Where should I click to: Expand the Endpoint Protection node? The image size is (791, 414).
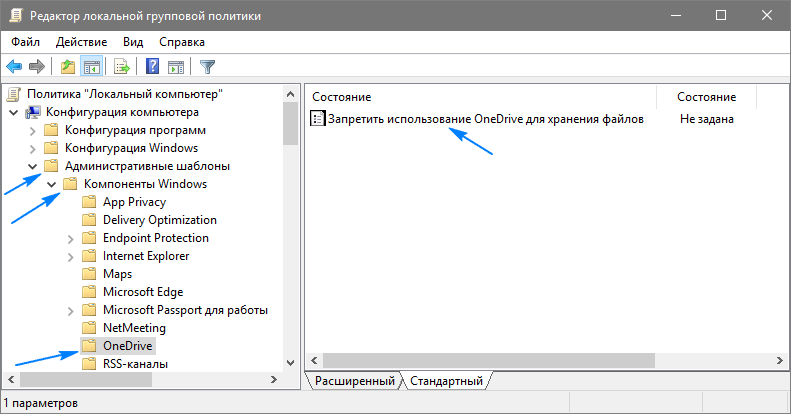click(71, 239)
